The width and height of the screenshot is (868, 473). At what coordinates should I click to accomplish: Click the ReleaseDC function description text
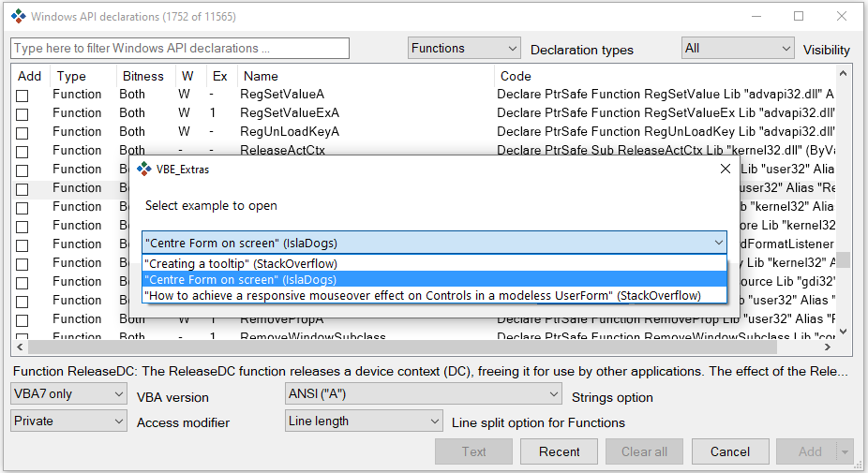point(430,371)
